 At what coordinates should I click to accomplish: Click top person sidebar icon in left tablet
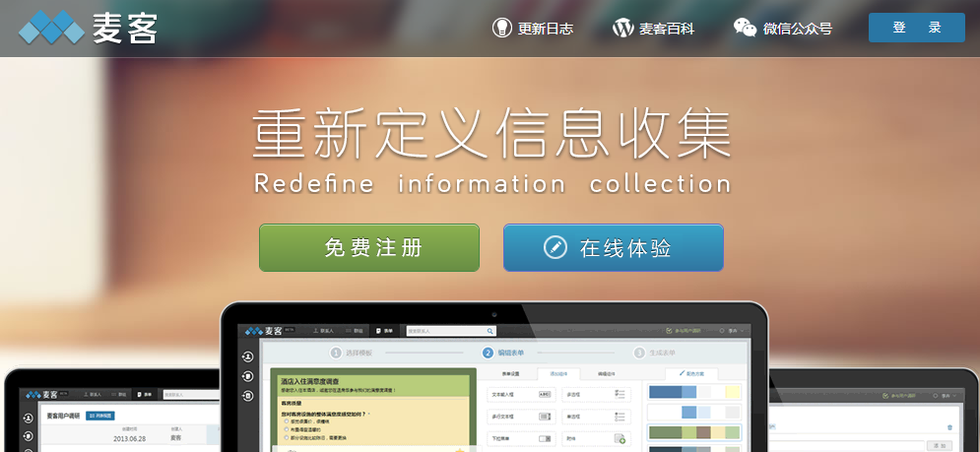click(x=29, y=419)
